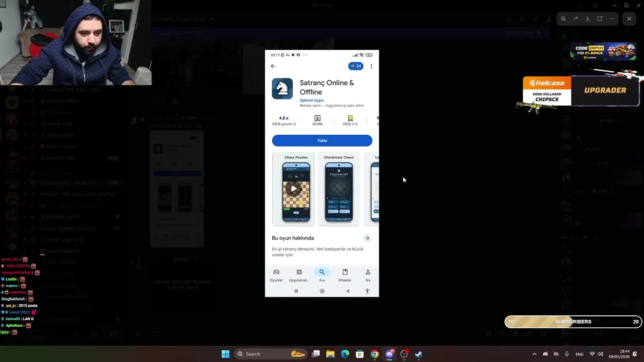Launch Microsoft Edge from the taskbar
Viewport: 644px width, 362px height.
point(345,354)
